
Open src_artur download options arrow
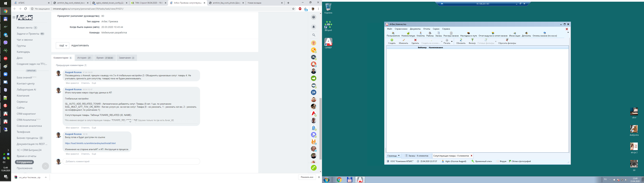[x=46, y=177]
